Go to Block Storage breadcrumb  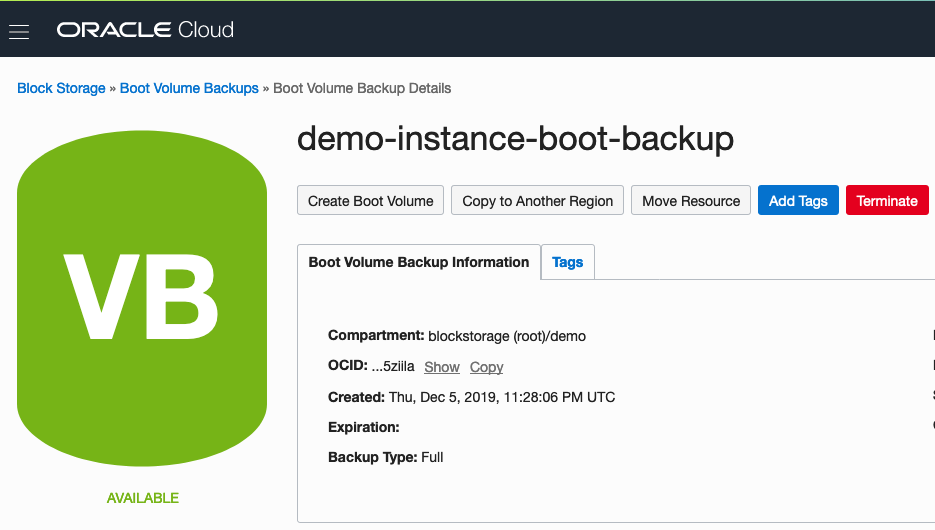point(61,88)
